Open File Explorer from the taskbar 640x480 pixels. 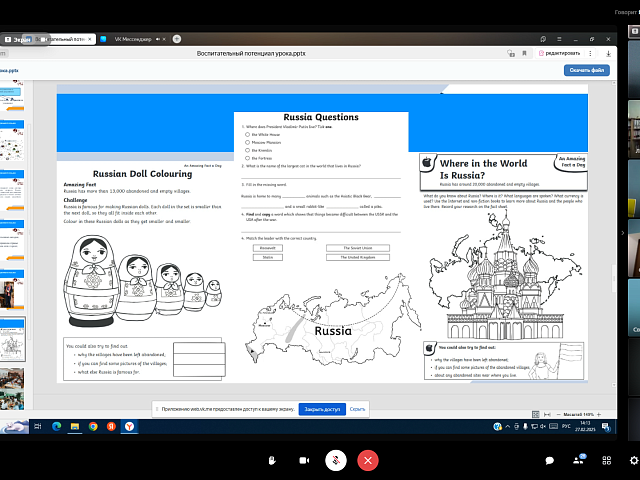[x=75, y=427]
